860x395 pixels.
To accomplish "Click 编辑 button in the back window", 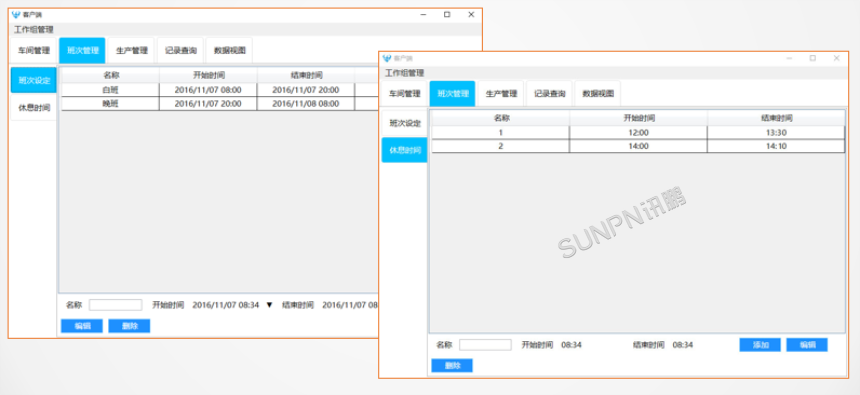I will click(x=82, y=326).
